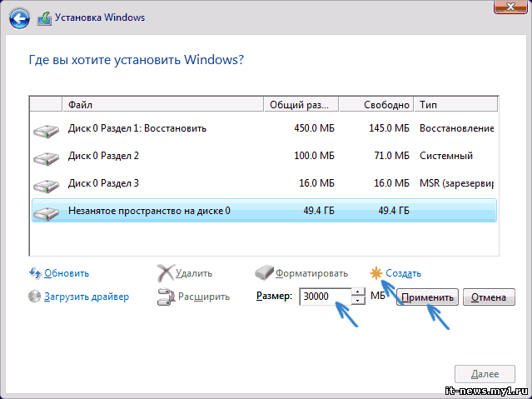
Task: Select the Диск 0 Раздел 2 row
Action: pos(264,156)
